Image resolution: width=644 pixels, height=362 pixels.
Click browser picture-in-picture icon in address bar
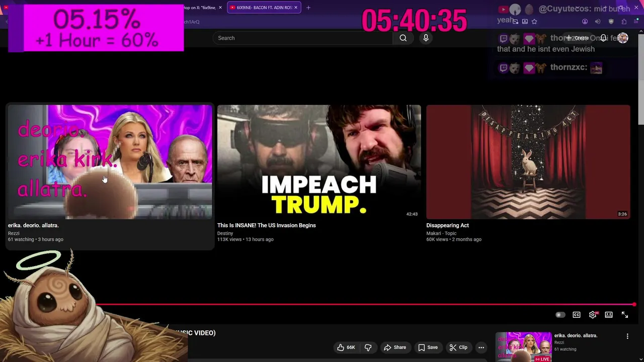(x=515, y=22)
